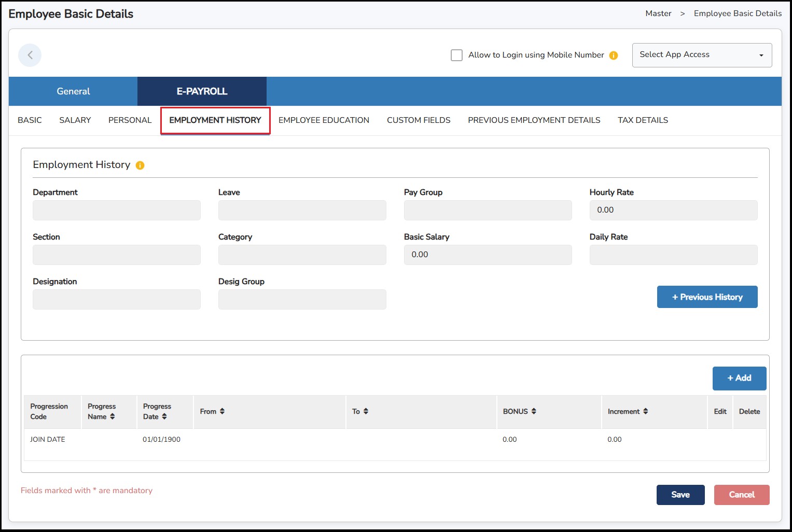The image size is (792, 532).
Task: Select the CUSTOM FIELDS tab
Action: [418, 120]
